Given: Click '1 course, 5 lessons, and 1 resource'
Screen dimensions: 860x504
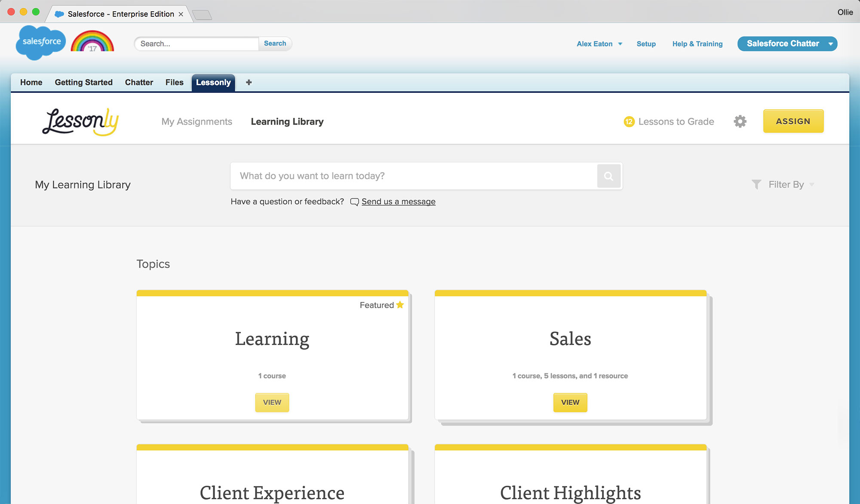Looking at the screenshot, I should pos(570,376).
